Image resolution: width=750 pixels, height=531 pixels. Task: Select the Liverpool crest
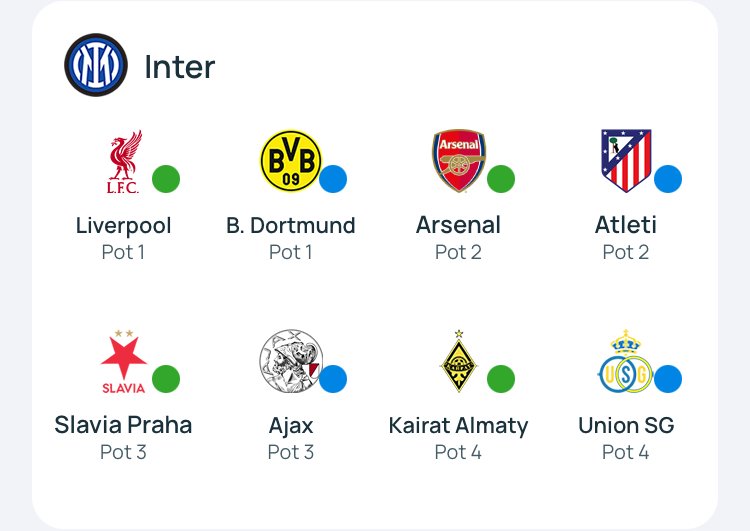pos(124,161)
